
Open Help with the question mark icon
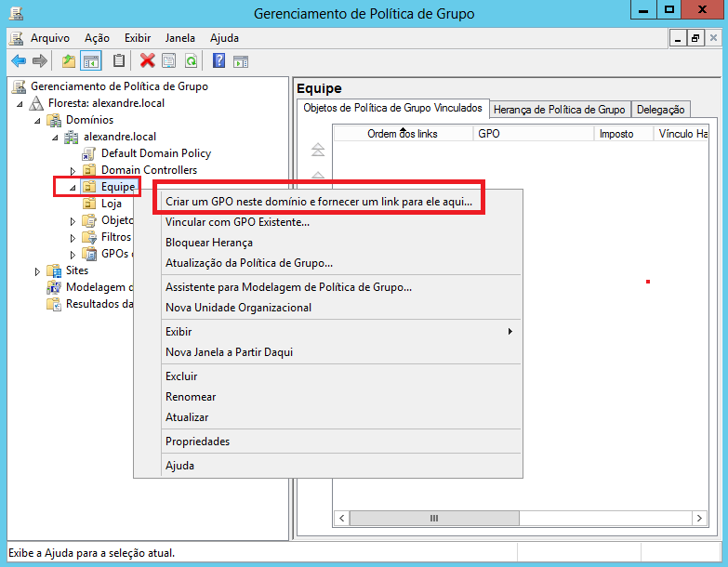(218, 60)
